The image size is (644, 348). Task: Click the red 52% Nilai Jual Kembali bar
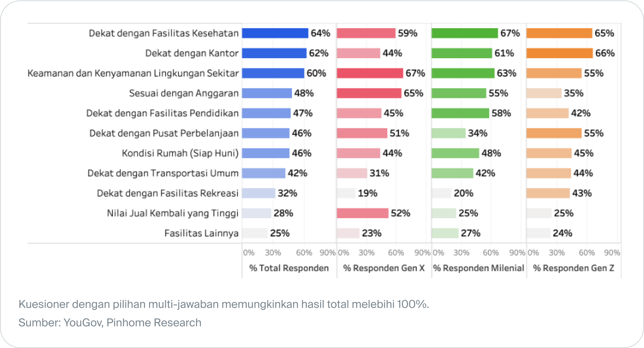(362, 213)
